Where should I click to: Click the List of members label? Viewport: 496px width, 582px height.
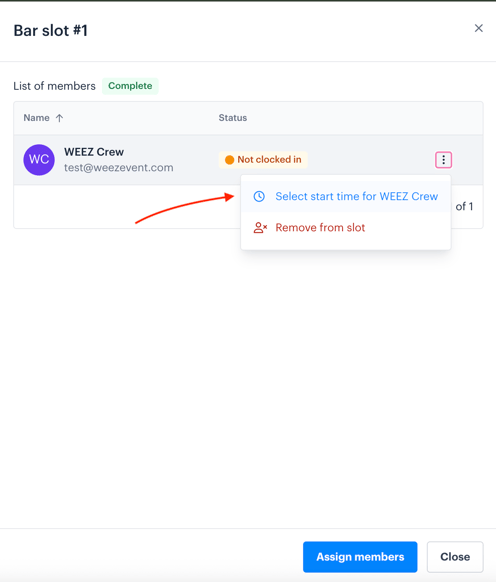(55, 86)
